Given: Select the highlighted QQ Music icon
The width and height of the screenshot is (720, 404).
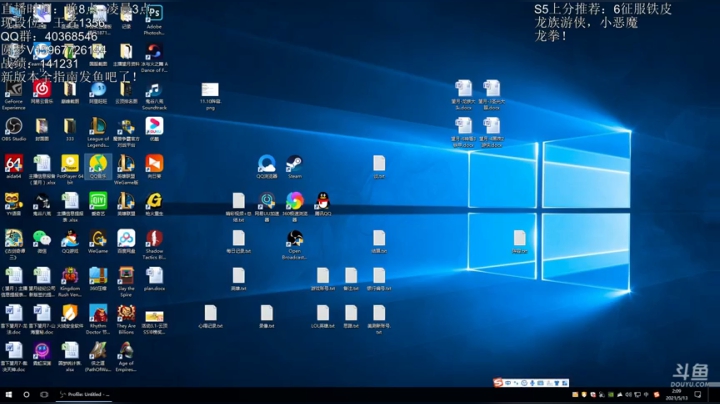Looking at the screenshot, I should click(x=98, y=168).
